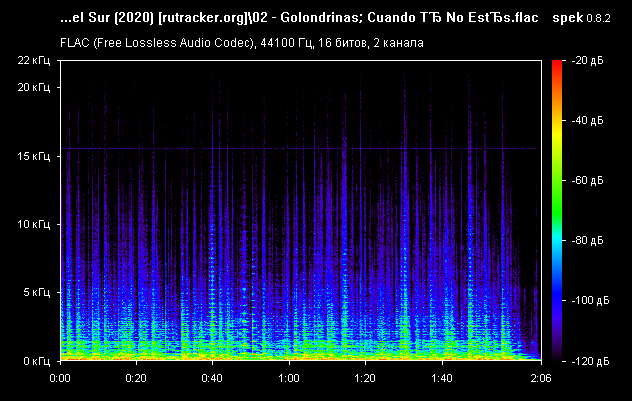This screenshot has width=632, height=401.
Task: Click the 'spek' logo text
Action: coord(568,18)
